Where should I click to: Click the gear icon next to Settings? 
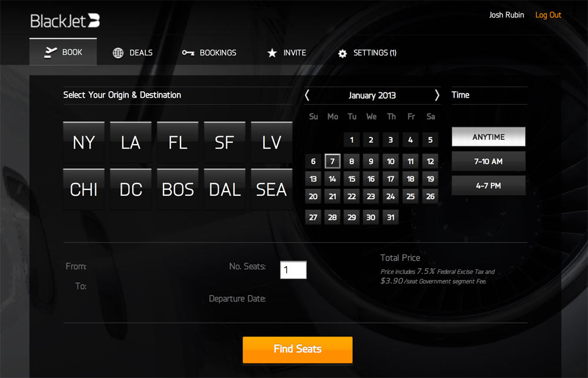click(x=342, y=52)
